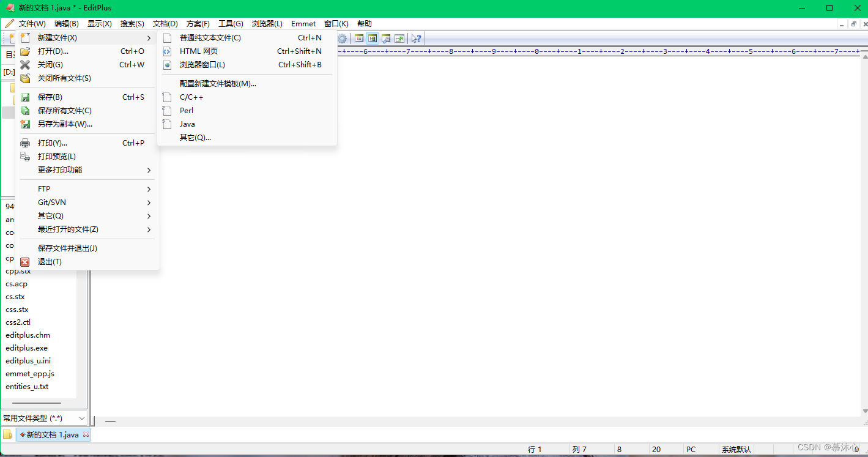Open the 帮助 menu

[x=365, y=24]
